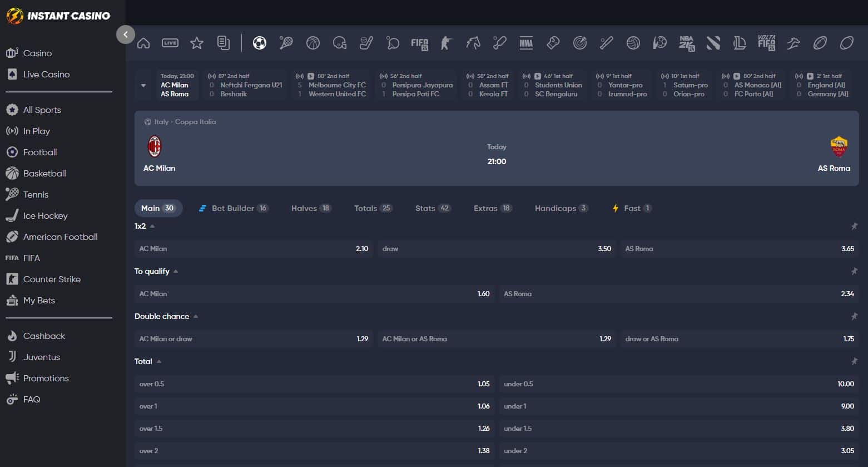The height and width of the screenshot is (467, 868).
Task: Select the table tennis paddle icon
Action: pyautogui.click(x=393, y=43)
